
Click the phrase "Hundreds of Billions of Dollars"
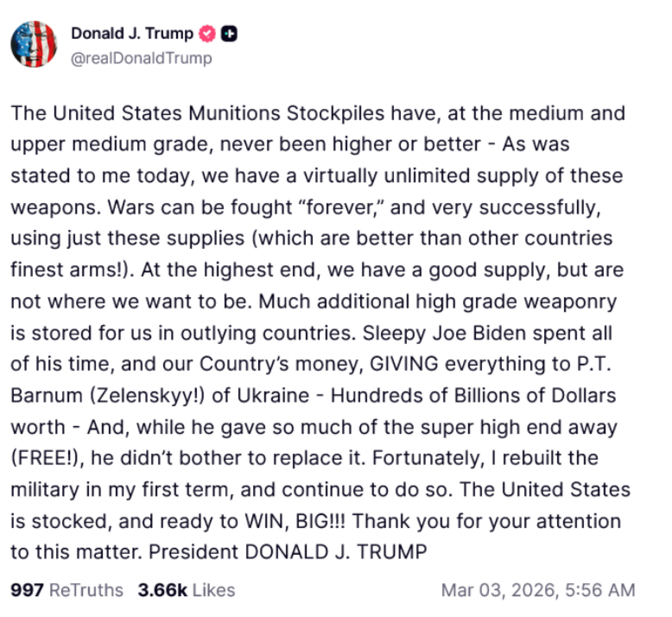coord(473,396)
